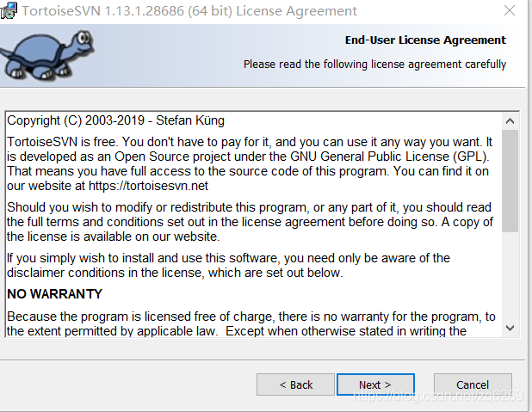Click the End-User License Agreement header title
This screenshot has height=412, width=532.
(425, 40)
